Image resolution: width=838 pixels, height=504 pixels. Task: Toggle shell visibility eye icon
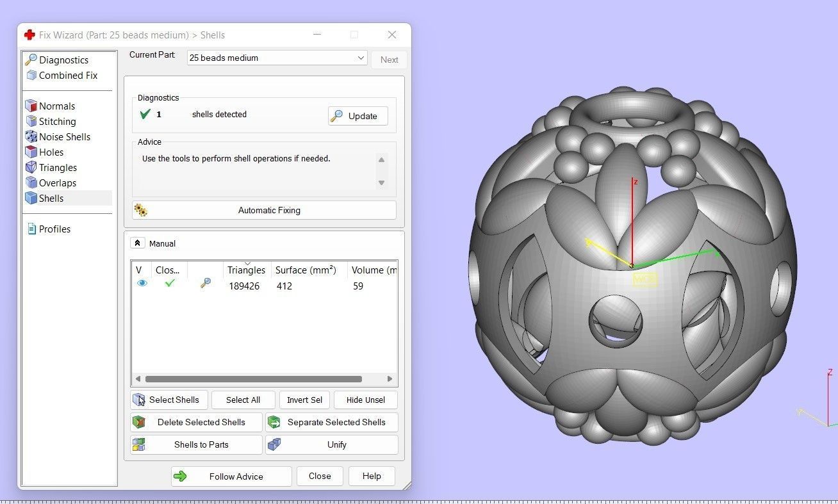pyautogui.click(x=142, y=283)
